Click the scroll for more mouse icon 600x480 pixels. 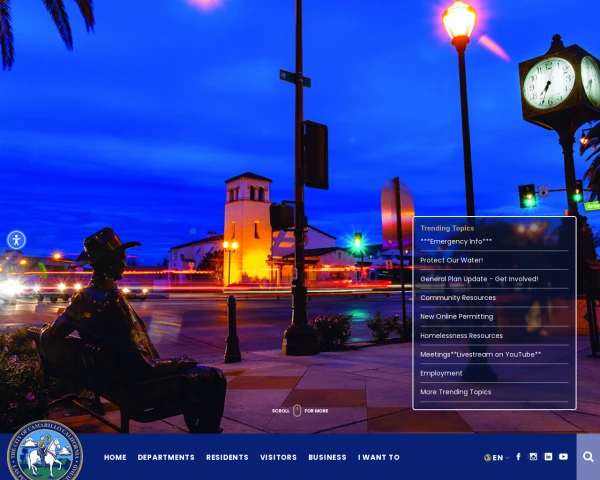297,410
